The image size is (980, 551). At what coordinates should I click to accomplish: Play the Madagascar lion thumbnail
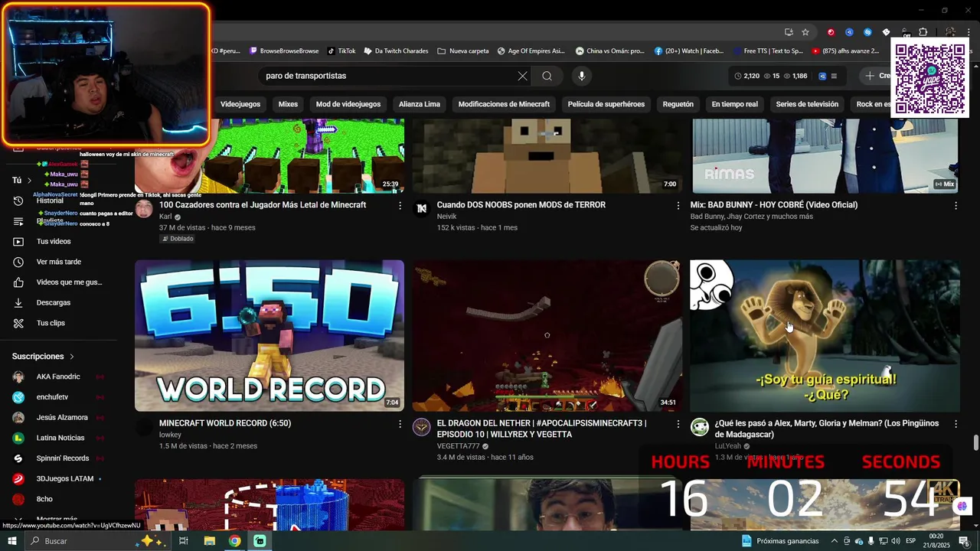pyautogui.click(x=825, y=336)
